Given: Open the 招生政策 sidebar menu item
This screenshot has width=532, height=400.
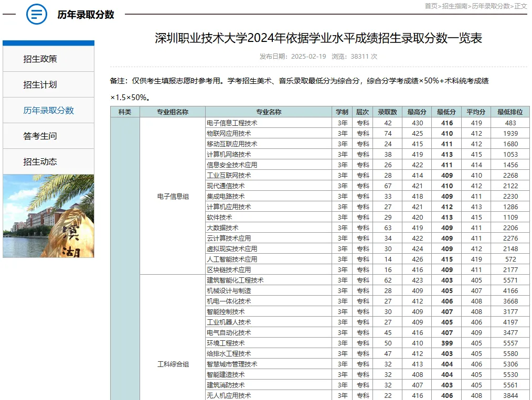Looking at the screenshot, I should [x=48, y=59].
